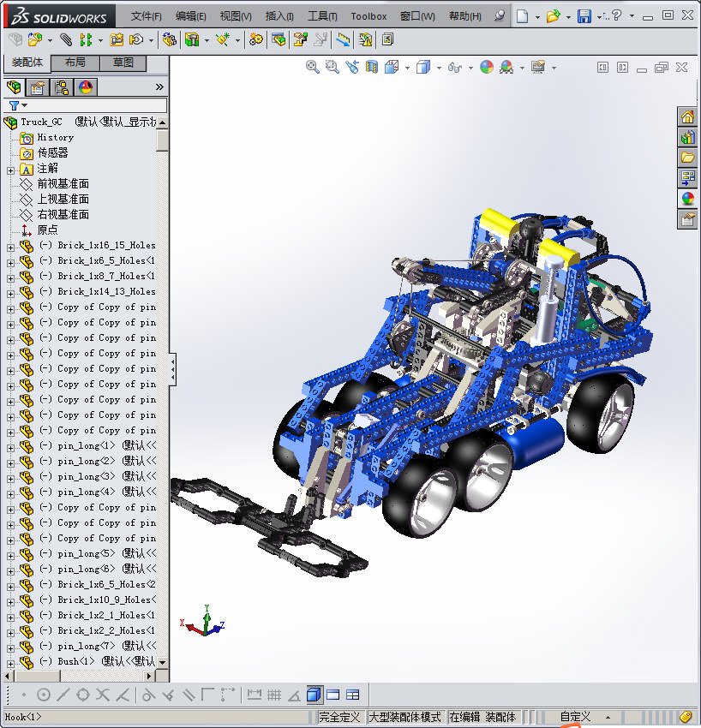The image size is (701, 728).
Task: Click the feature tree vertical scrollbar down arrow
Action: pyautogui.click(x=162, y=663)
